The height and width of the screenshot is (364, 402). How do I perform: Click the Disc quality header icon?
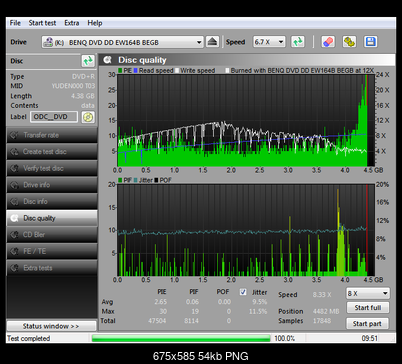tap(107, 60)
